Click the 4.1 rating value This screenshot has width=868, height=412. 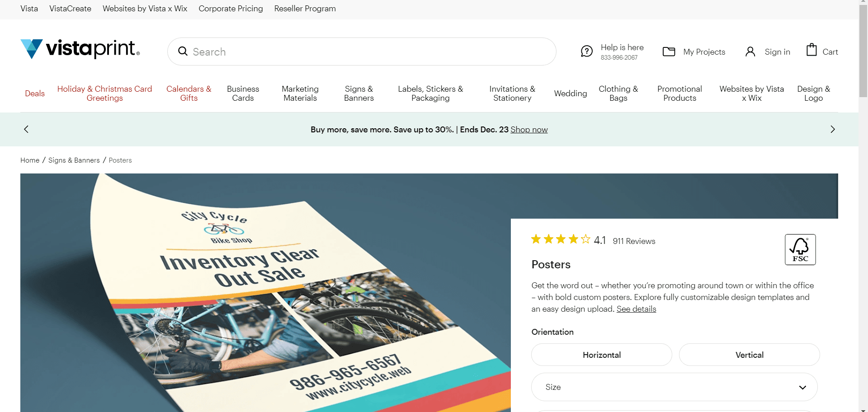600,240
